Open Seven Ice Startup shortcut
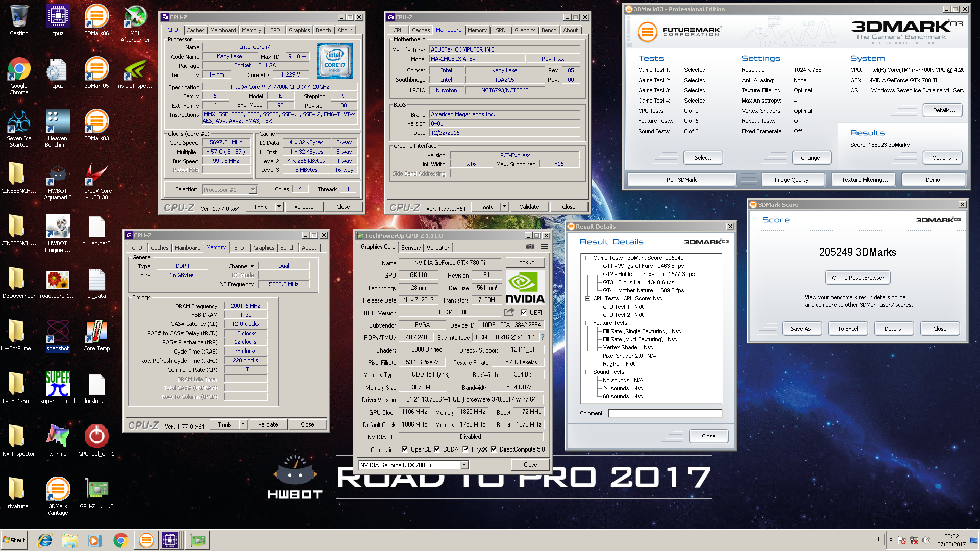980x551 pixels. point(19,129)
